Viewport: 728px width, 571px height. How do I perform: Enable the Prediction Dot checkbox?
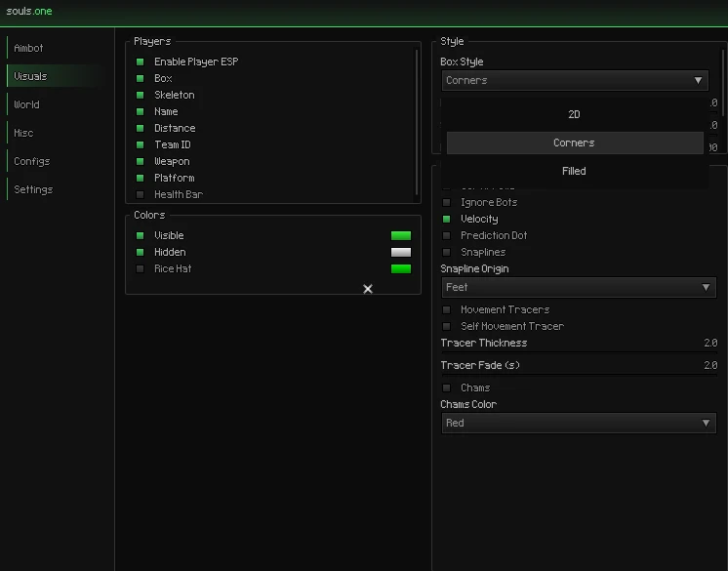tap(447, 236)
